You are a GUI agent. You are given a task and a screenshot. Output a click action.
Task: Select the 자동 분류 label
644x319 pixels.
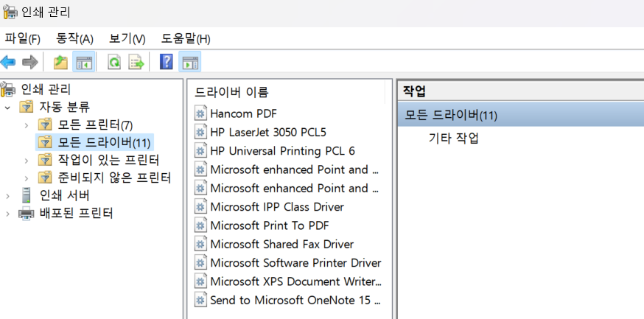[x=65, y=107]
